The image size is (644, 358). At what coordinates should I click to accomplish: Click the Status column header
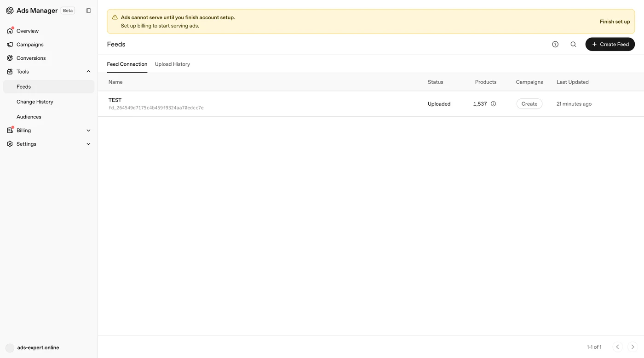(x=436, y=82)
